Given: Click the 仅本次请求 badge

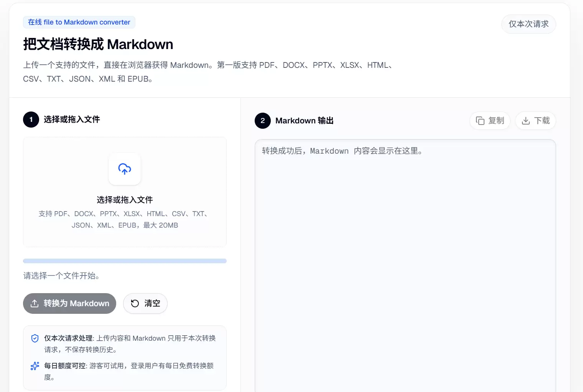Looking at the screenshot, I should [529, 24].
